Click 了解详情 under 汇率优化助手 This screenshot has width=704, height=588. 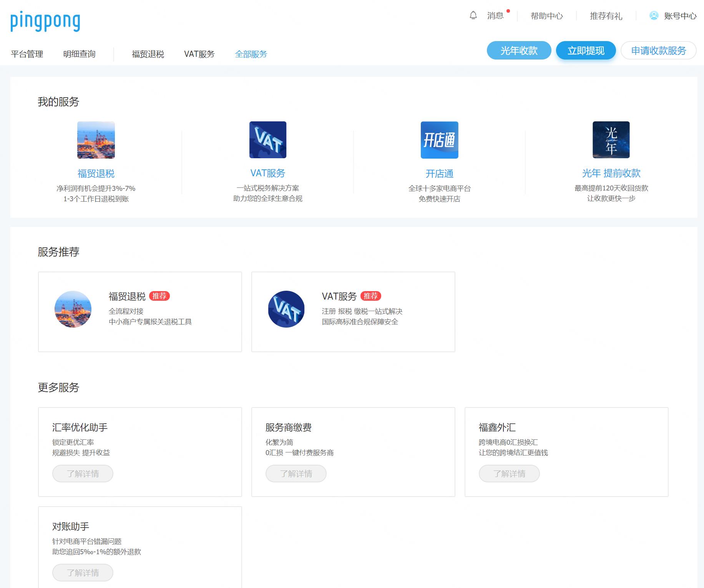click(x=83, y=474)
